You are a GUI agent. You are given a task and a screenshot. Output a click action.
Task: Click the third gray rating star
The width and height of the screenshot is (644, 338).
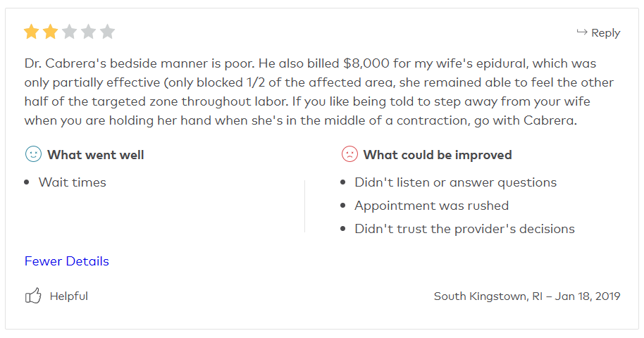click(70, 32)
